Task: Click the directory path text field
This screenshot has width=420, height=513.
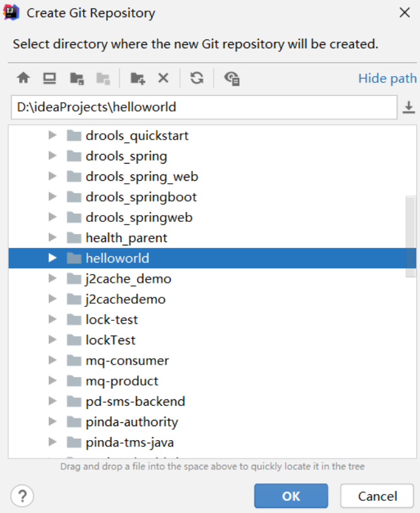Action: (203, 107)
